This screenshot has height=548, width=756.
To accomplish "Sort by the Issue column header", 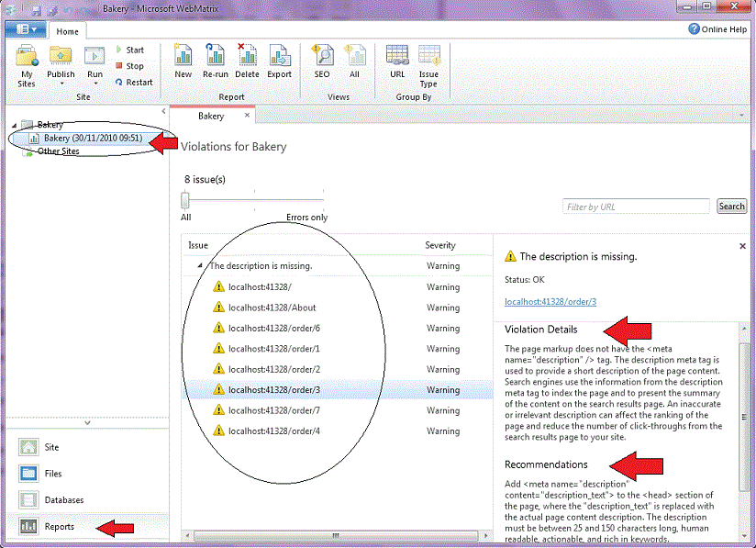I will pos(198,245).
